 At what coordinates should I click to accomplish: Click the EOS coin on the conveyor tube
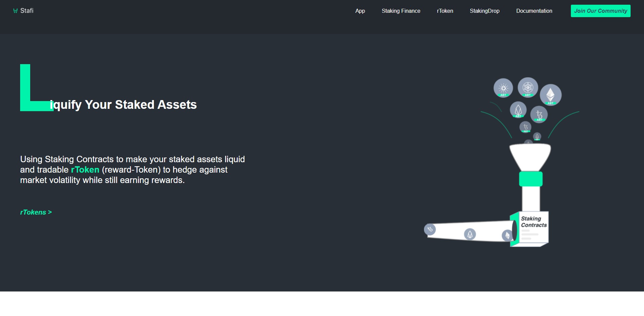470,234
